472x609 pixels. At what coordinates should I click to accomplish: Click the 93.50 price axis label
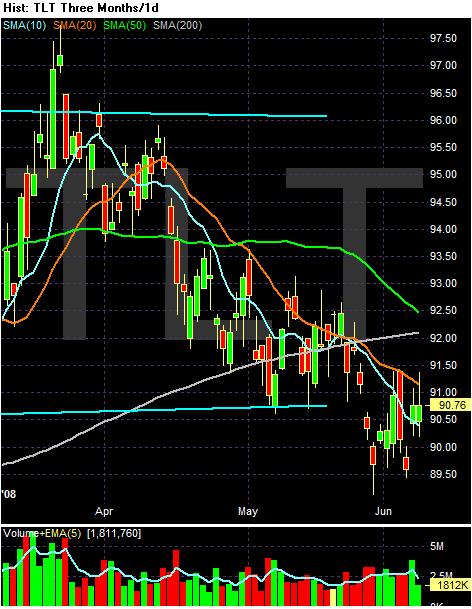[x=443, y=256]
